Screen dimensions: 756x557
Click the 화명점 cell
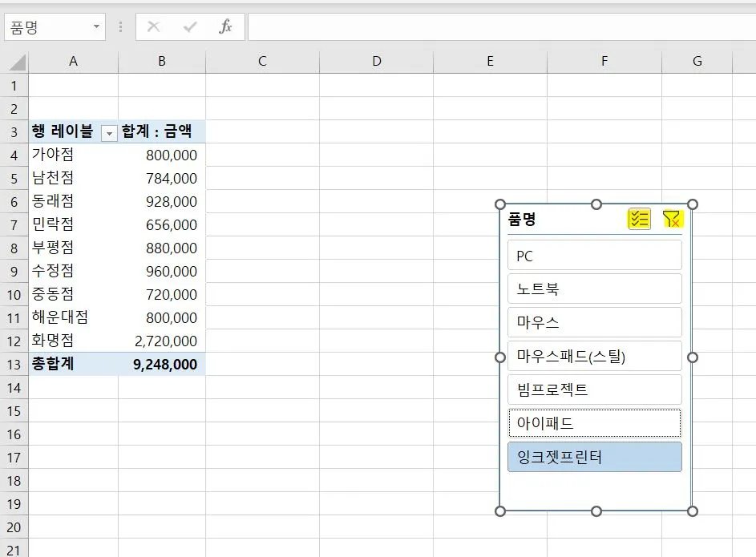coord(73,341)
